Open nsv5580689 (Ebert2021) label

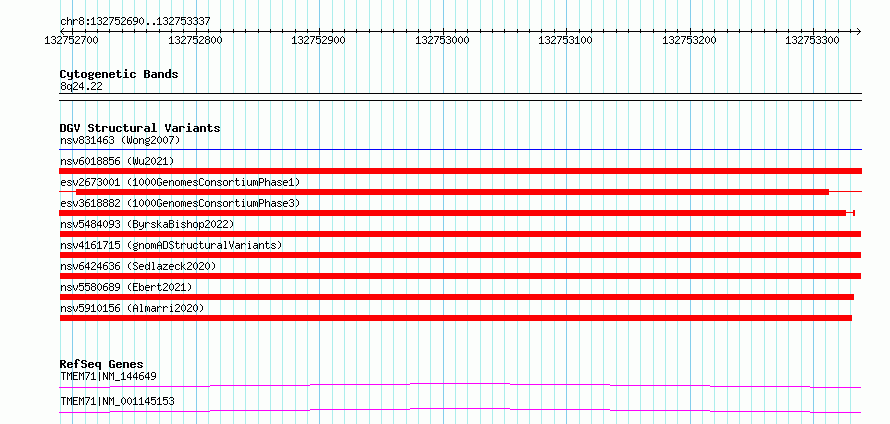click(x=126, y=287)
